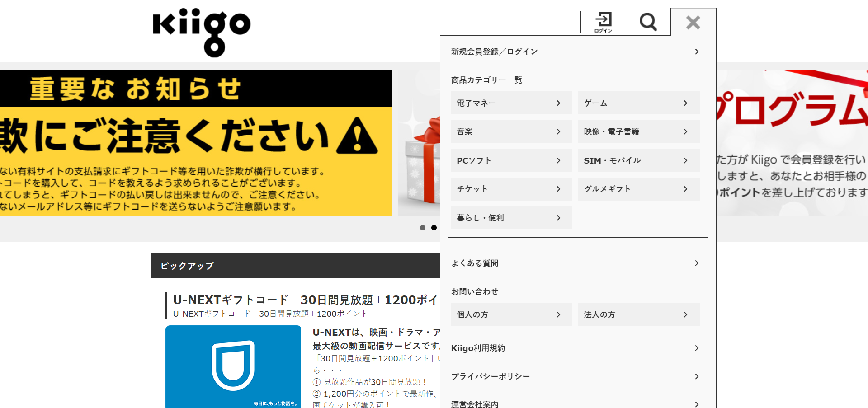Select the PCソフト category

pos(511,160)
